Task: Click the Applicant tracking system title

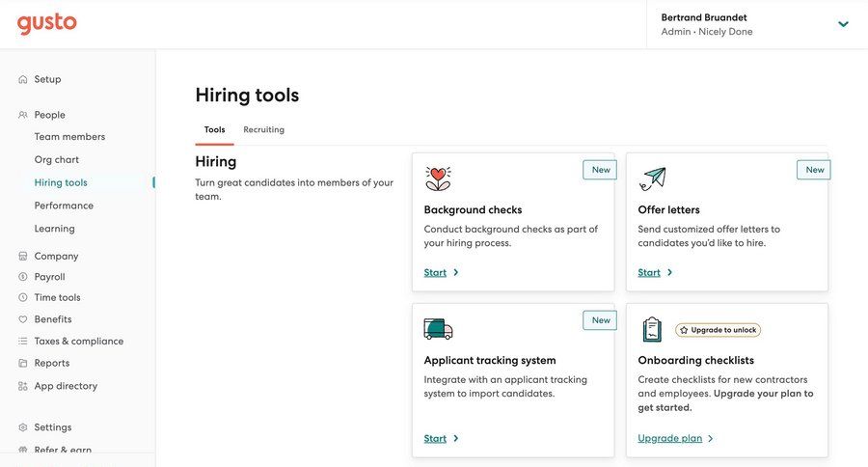Action: tap(490, 360)
